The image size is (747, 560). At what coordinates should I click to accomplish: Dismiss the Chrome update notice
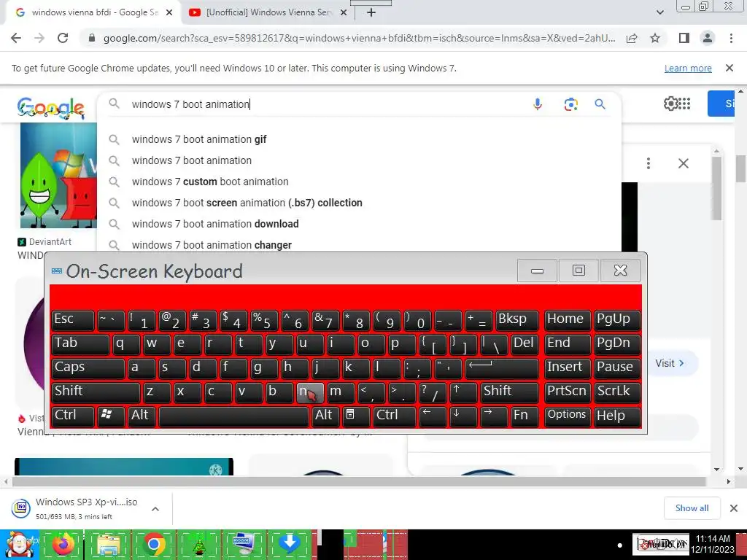[x=729, y=68]
